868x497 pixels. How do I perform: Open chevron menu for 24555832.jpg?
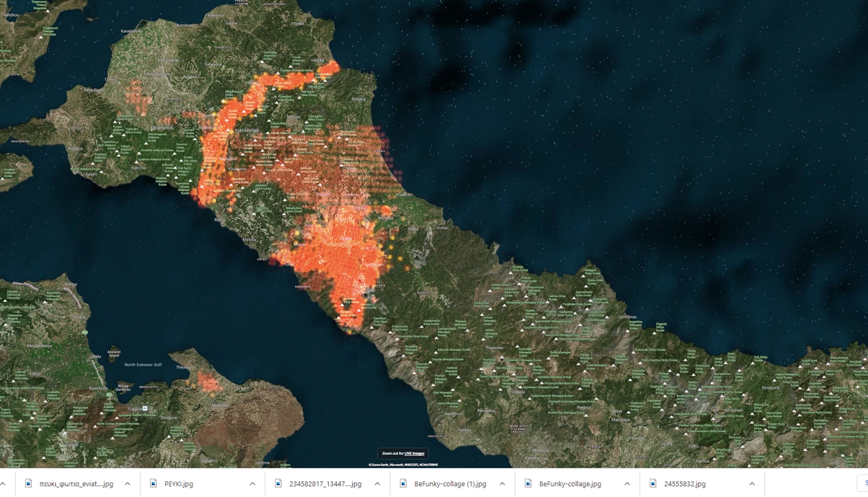coord(752,484)
